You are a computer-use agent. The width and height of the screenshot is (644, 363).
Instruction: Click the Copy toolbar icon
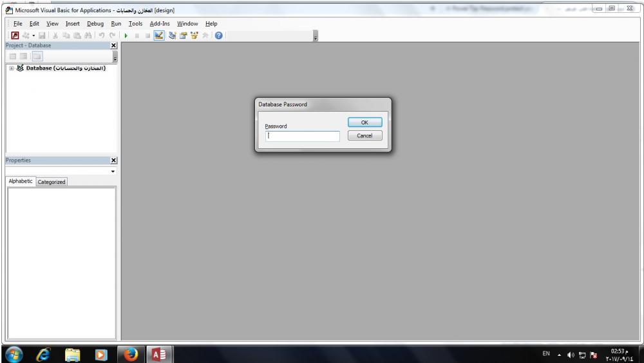coord(66,35)
